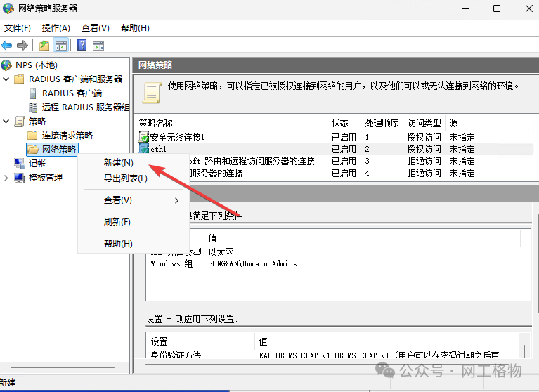Click the app icon in title bar
Viewport: 539px width, 392px height.
pyautogui.click(x=8, y=8)
